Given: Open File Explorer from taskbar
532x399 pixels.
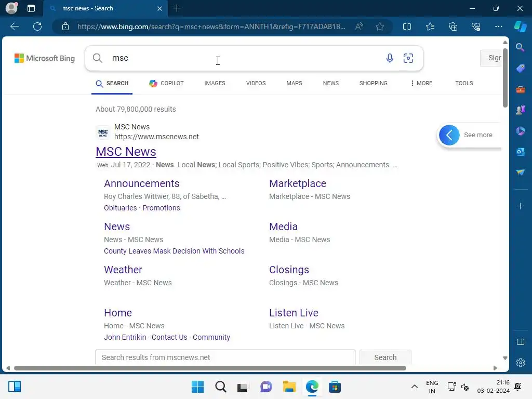Looking at the screenshot, I should coord(289,387).
